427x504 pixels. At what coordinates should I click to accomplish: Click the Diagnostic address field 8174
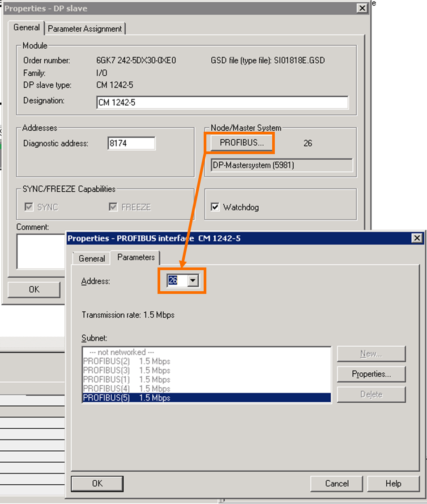point(131,143)
